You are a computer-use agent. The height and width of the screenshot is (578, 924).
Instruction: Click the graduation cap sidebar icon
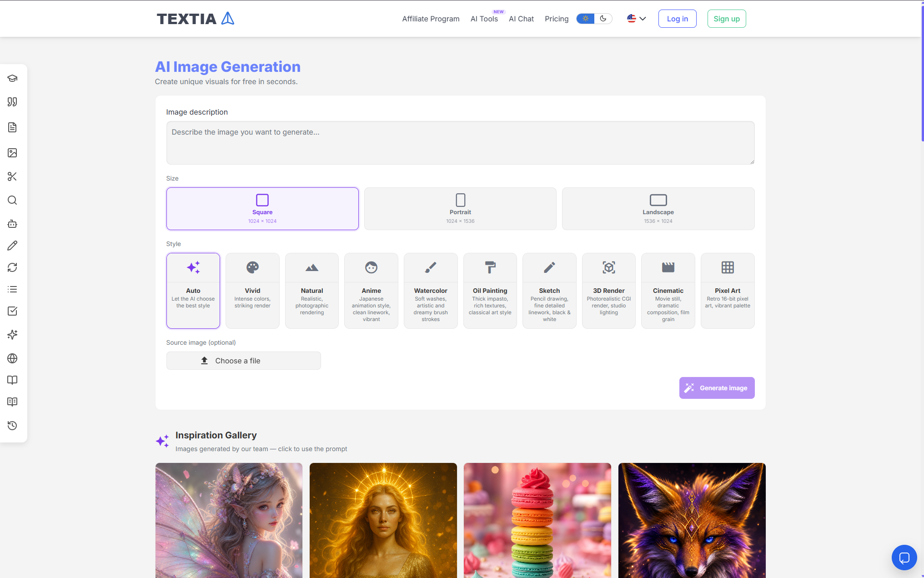click(12, 78)
